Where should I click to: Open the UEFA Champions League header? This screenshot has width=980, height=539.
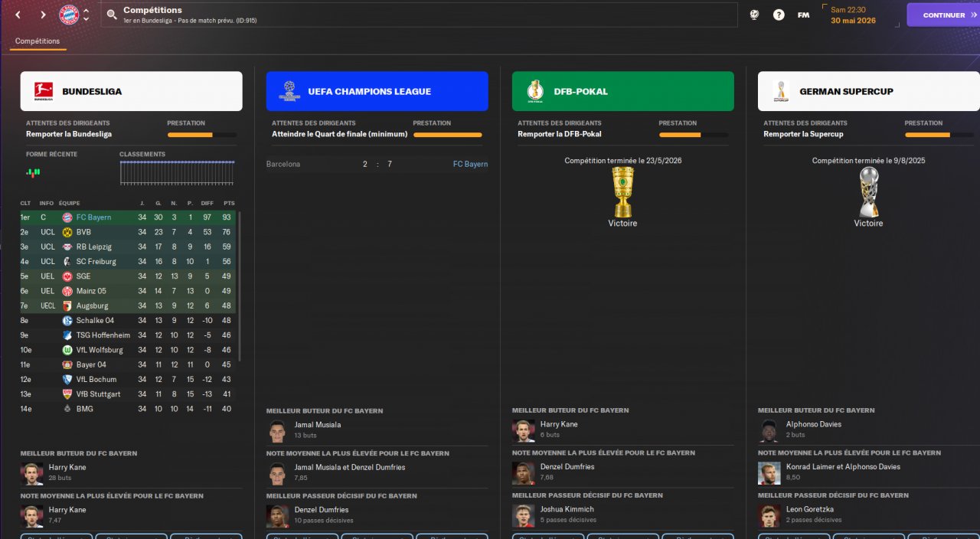[377, 91]
